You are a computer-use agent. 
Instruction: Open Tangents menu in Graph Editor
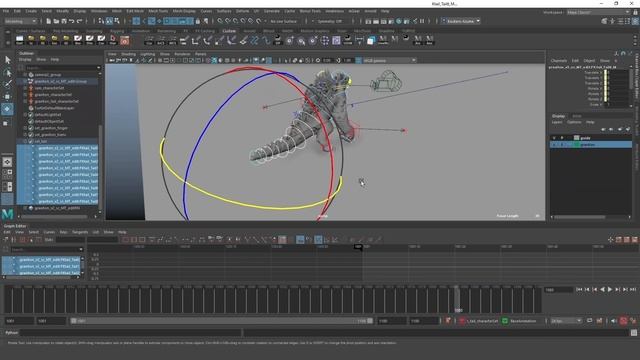click(80, 232)
